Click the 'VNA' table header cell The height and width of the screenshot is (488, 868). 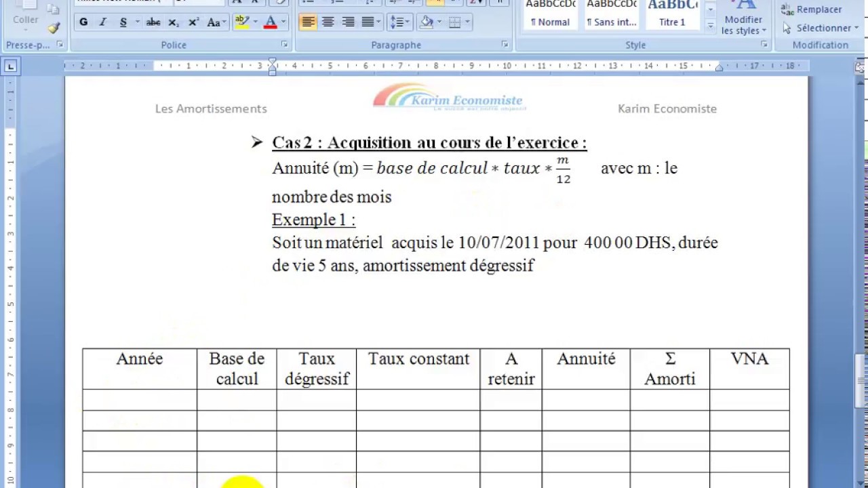749,369
